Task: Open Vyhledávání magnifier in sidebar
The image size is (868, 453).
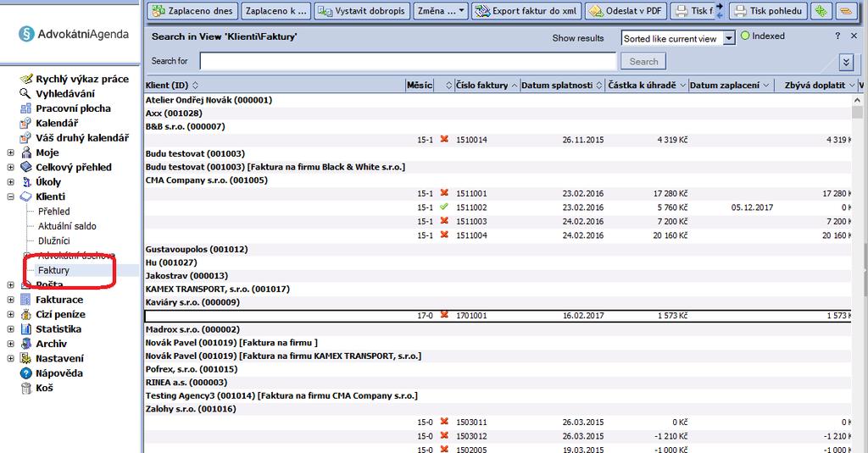Action: [25, 93]
